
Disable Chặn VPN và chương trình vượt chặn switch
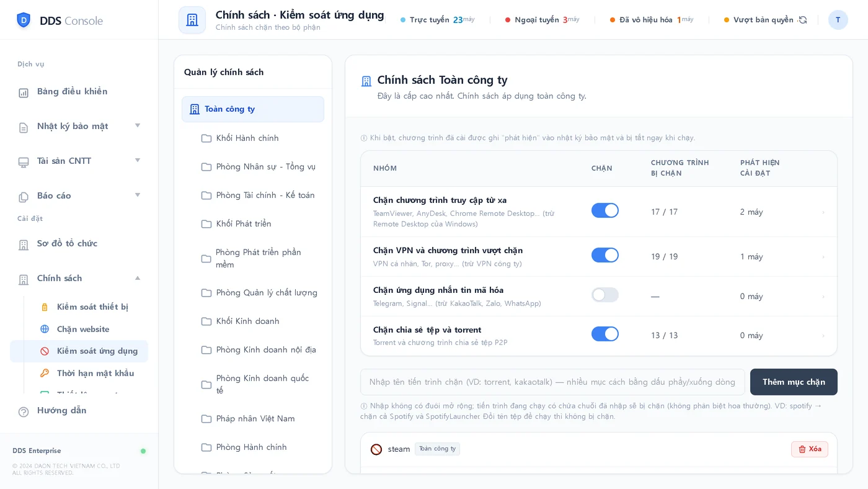[x=605, y=255]
